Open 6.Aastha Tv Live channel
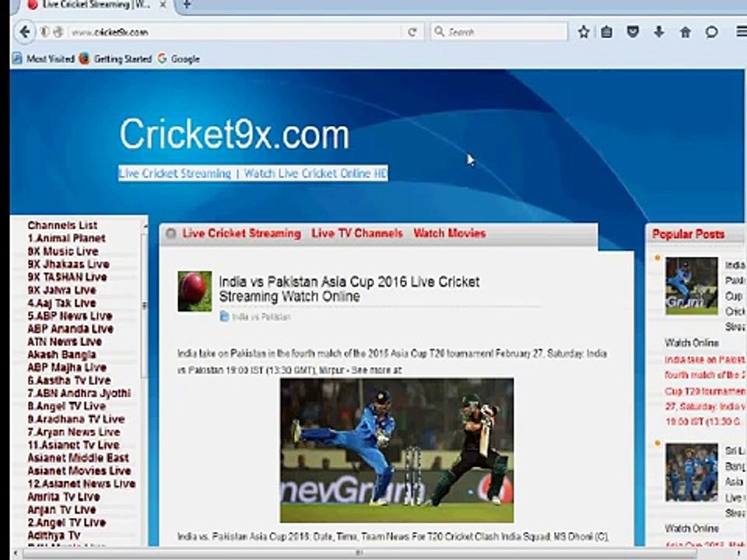 [69, 380]
